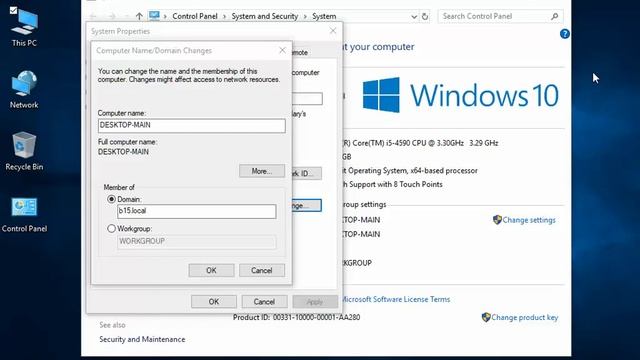The image size is (640, 360).
Task: Click the search magnifier icon
Action: pyautogui.click(x=554, y=16)
